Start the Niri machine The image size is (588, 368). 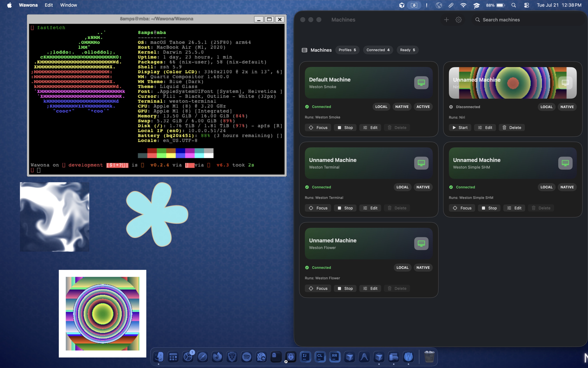tap(460, 128)
